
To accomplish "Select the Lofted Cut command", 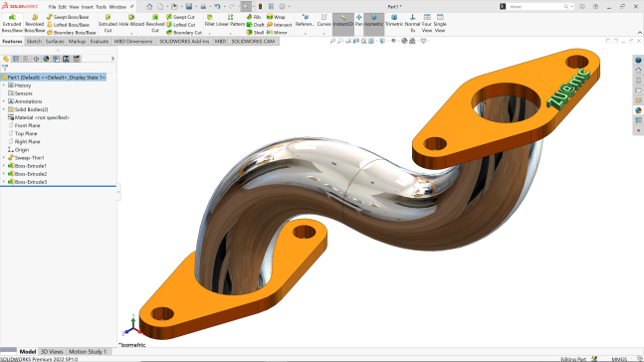I will pyautogui.click(x=181, y=25).
